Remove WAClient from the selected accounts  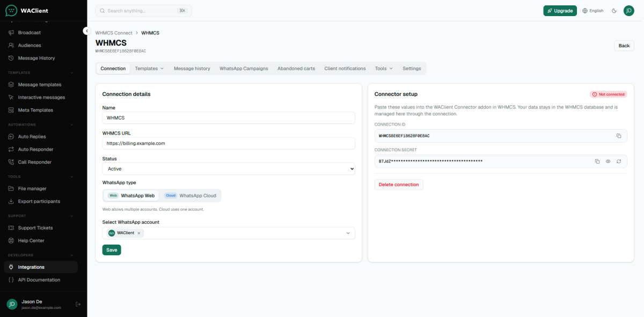(x=138, y=233)
